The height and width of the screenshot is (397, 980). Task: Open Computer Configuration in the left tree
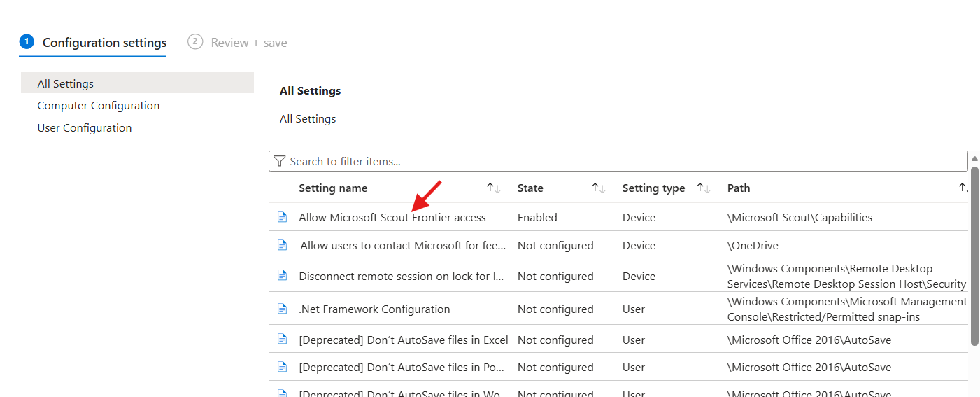pos(99,106)
